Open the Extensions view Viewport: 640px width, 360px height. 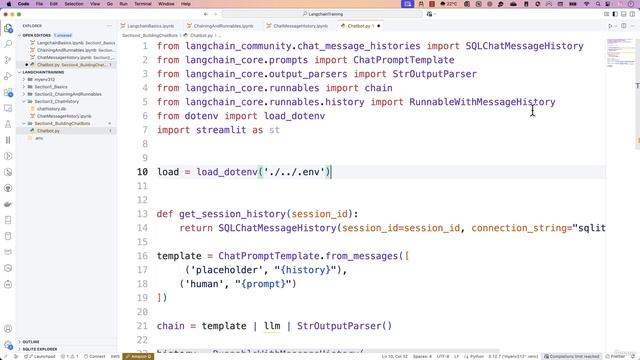click(8, 92)
